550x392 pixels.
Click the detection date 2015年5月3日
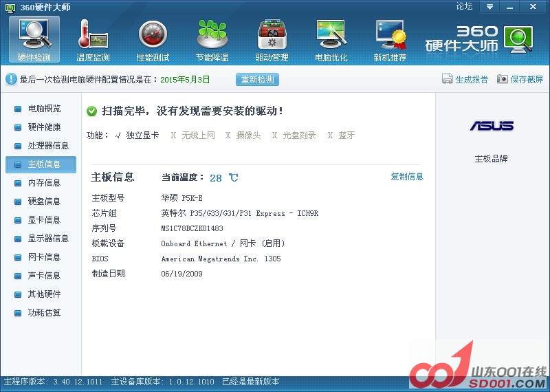[x=185, y=80]
